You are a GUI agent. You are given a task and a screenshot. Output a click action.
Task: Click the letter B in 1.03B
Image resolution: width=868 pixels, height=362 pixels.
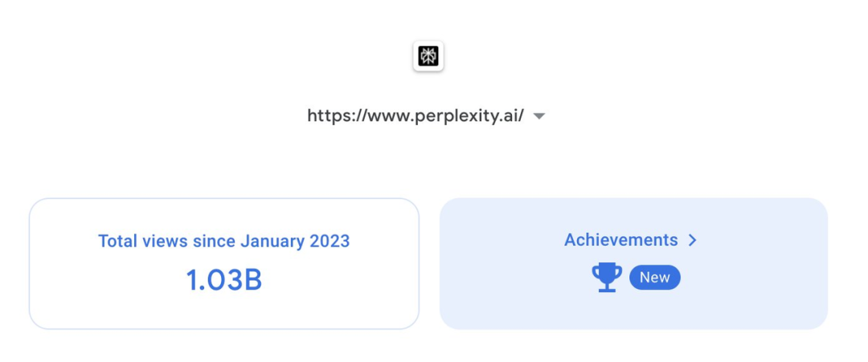click(252, 280)
